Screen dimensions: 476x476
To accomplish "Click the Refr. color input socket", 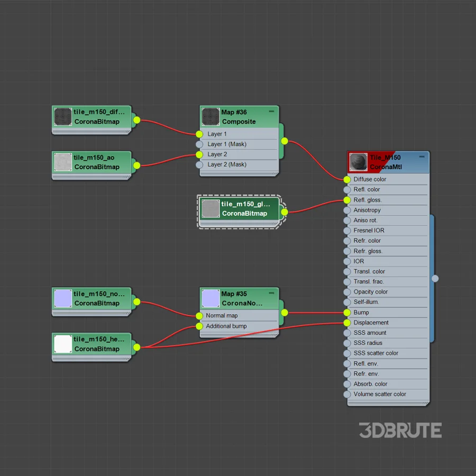I will [347, 241].
